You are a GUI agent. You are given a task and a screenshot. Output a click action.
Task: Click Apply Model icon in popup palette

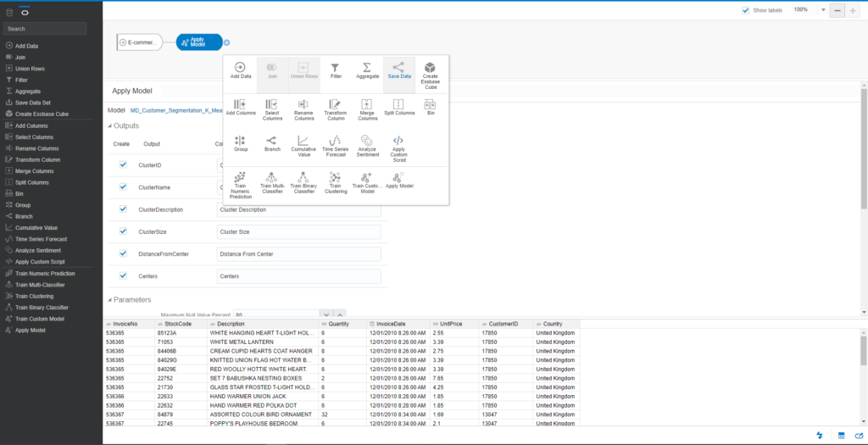click(x=399, y=181)
